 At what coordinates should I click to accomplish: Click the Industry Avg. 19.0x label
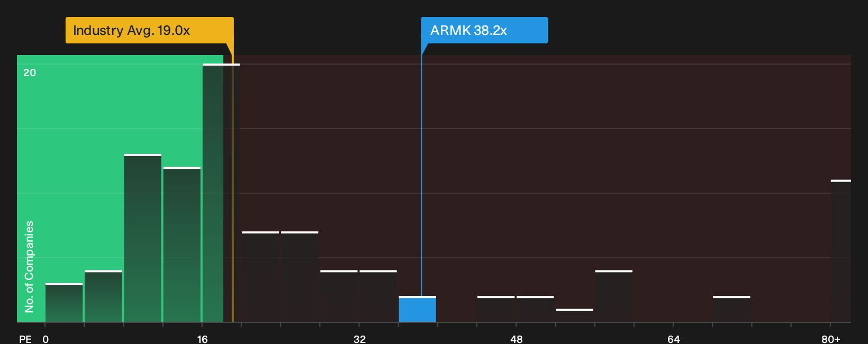149,30
